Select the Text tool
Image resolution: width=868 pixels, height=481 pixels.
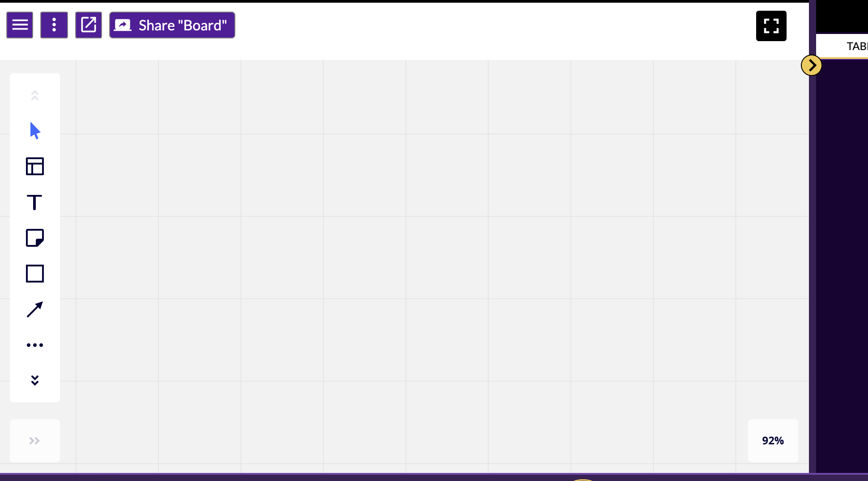click(x=35, y=202)
